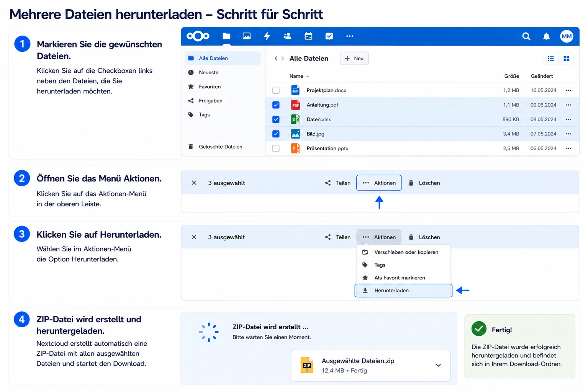
Task: Click the Präsentation.pptx presentation icon
Action: pos(295,148)
